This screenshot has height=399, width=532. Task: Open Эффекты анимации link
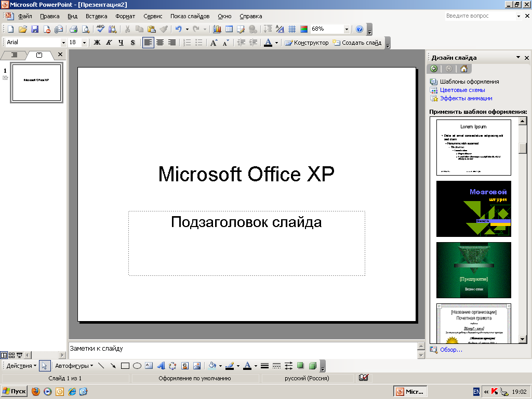point(466,98)
